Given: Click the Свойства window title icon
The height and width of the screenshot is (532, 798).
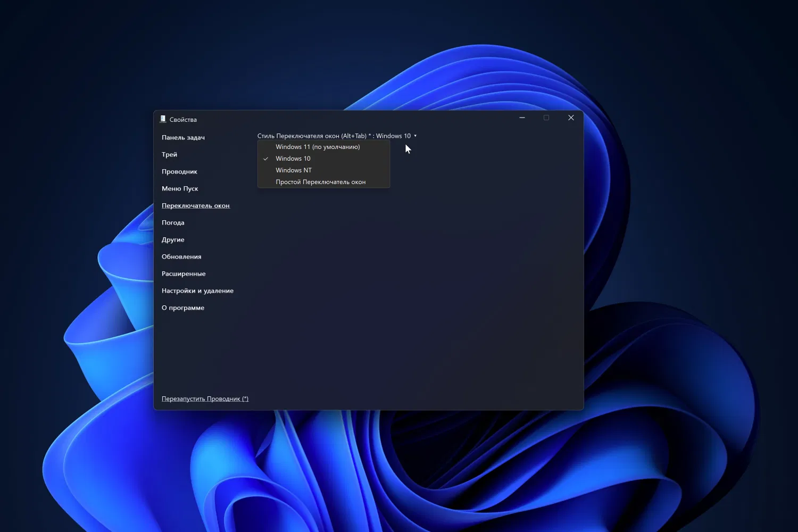Looking at the screenshot, I should 163,119.
